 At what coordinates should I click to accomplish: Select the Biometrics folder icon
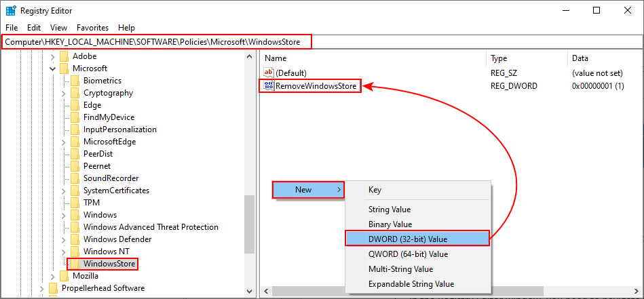coord(75,81)
